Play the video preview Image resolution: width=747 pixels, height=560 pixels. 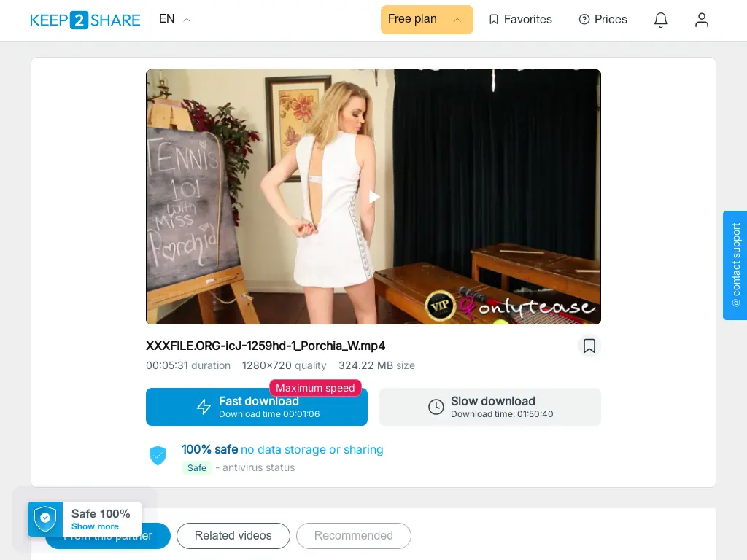[374, 197]
